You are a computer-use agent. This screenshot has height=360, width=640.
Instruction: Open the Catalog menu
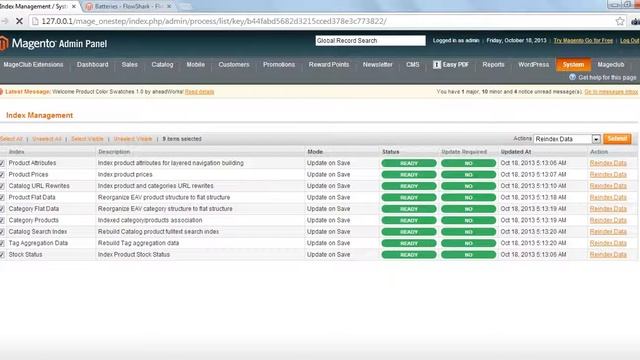tap(162, 64)
